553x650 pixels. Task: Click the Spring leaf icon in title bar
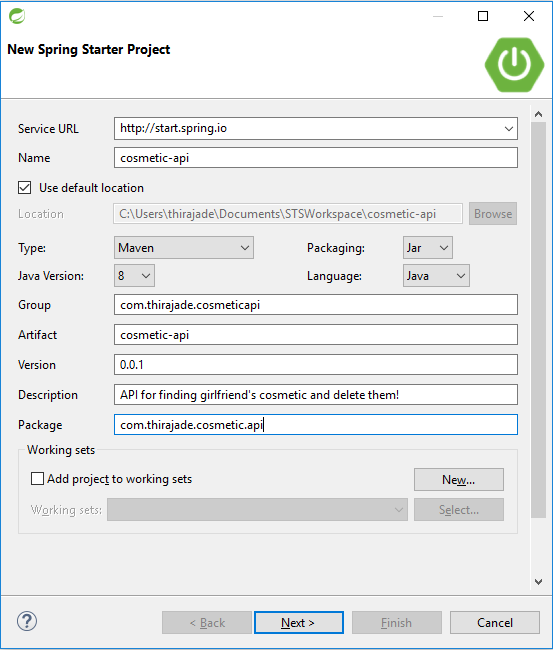[x=17, y=16]
